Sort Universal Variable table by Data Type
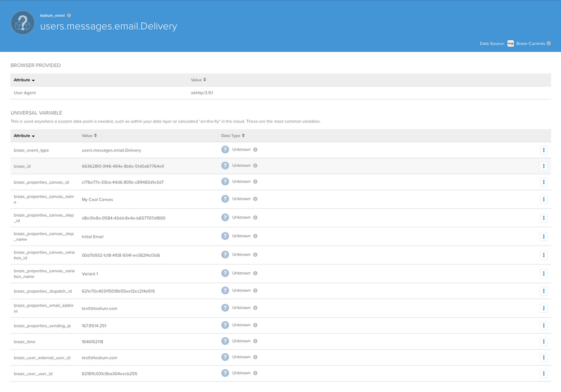This screenshot has width=561, height=392. click(232, 136)
